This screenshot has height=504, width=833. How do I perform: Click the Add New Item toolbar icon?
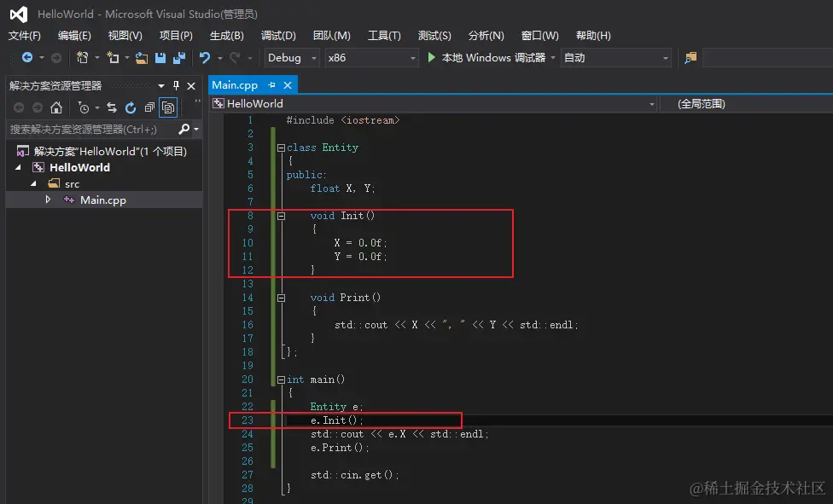[x=113, y=57]
